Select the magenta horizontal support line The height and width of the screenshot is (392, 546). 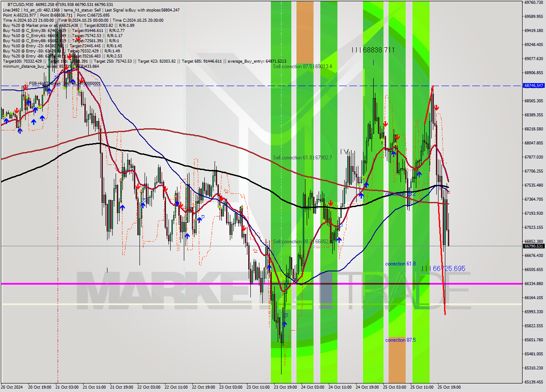pyautogui.click(x=261, y=283)
